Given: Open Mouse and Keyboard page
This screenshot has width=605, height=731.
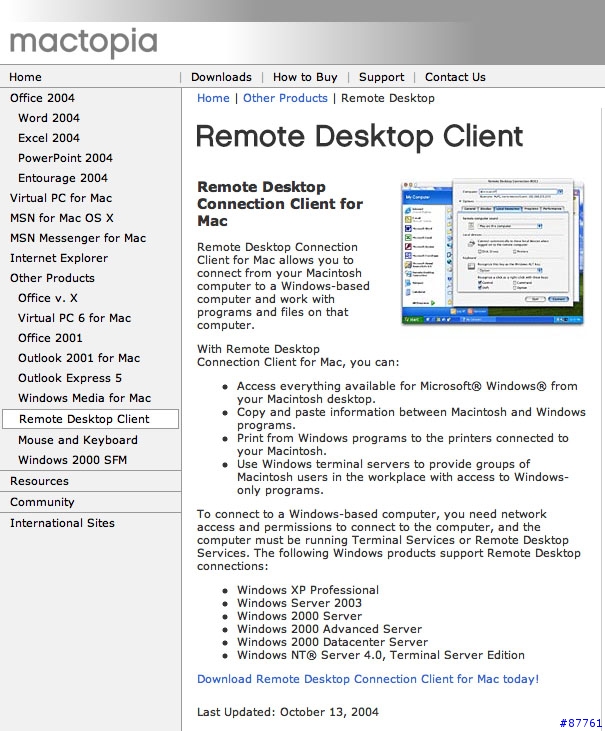Looking at the screenshot, I should pos(78,440).
